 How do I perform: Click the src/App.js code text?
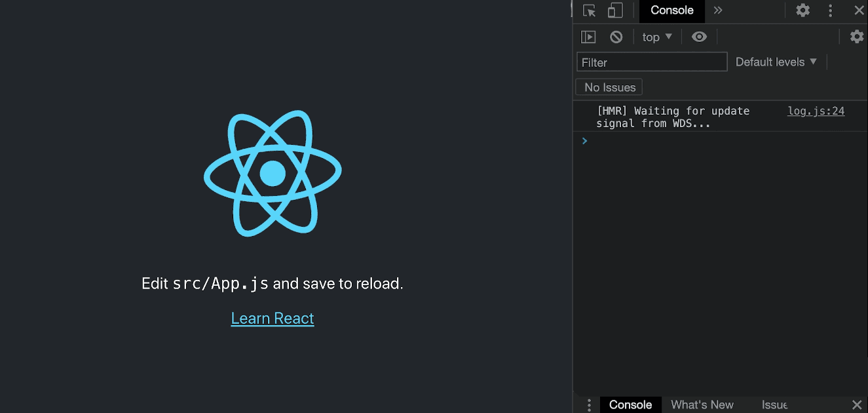[221, 283]
